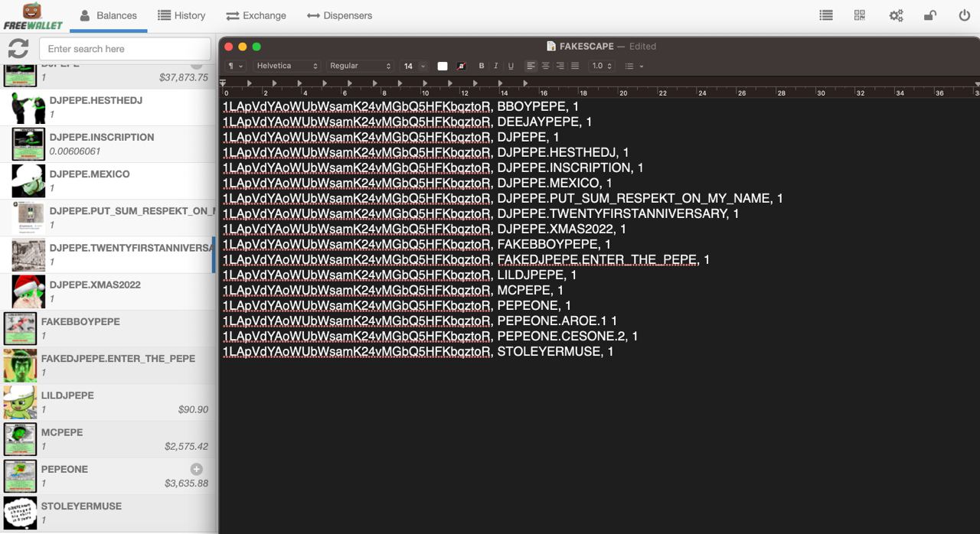Switch to the History tab
Viewport: 980px width, 534px height.
click(181, 15)
